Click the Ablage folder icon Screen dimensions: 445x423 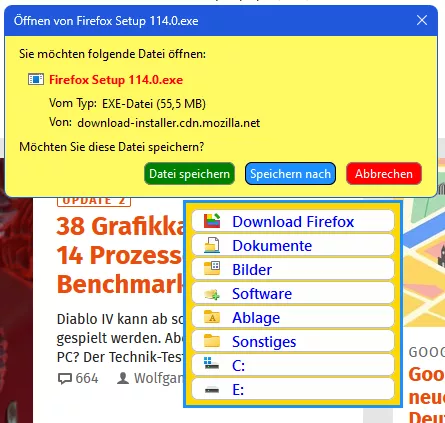[x=212, y=317]
